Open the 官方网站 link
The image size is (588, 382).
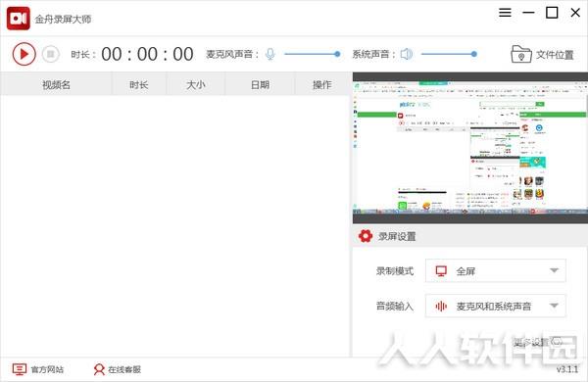[38, 369]
